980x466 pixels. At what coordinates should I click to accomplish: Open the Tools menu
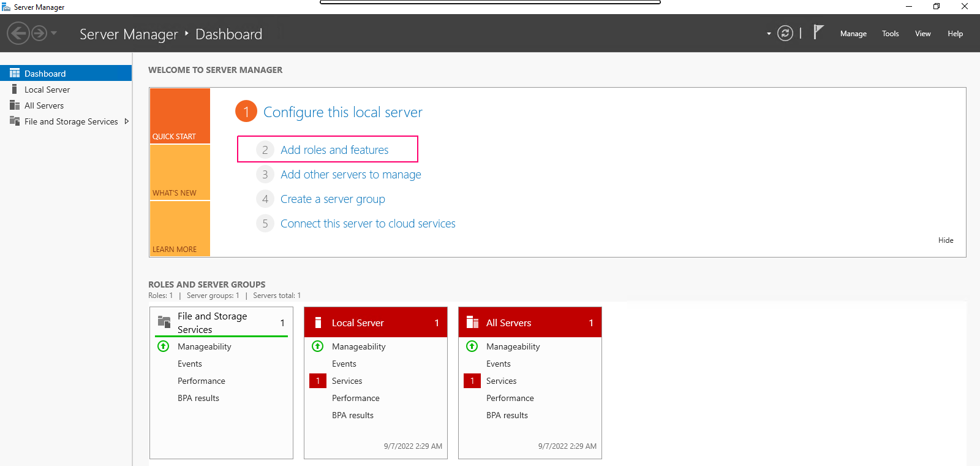[891, 34]
